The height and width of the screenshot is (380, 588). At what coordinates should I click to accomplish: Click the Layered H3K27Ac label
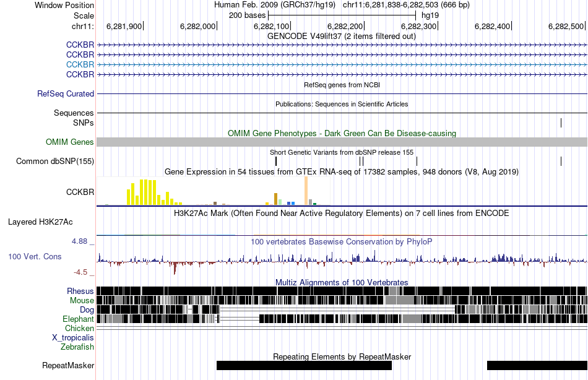pyautogui.click(x=40, y=222)
